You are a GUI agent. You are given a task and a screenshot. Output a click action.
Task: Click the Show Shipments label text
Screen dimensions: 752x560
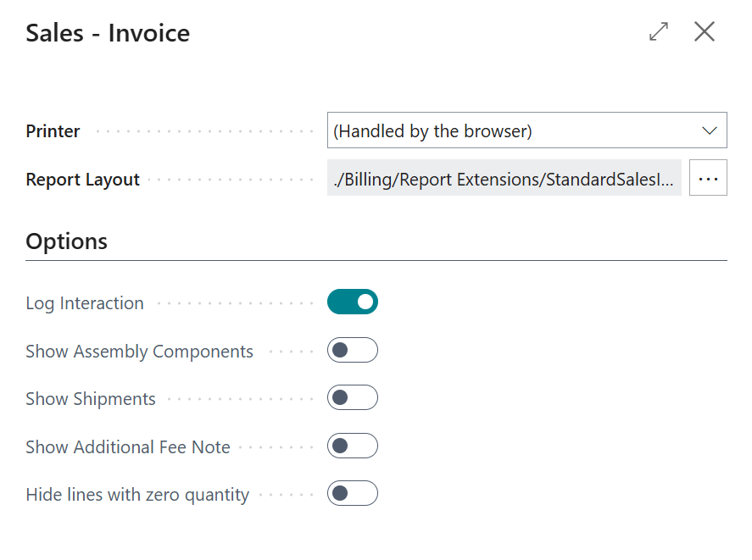point(91,399)
